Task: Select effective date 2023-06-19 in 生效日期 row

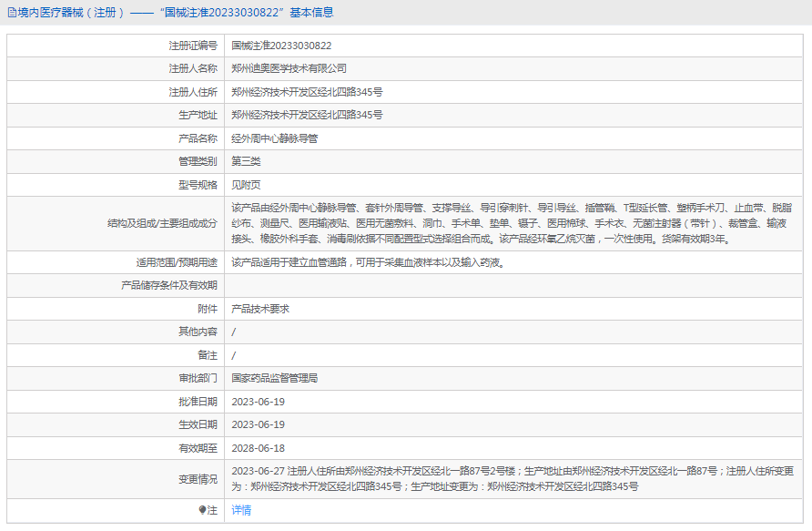Action: click(258, 424)
